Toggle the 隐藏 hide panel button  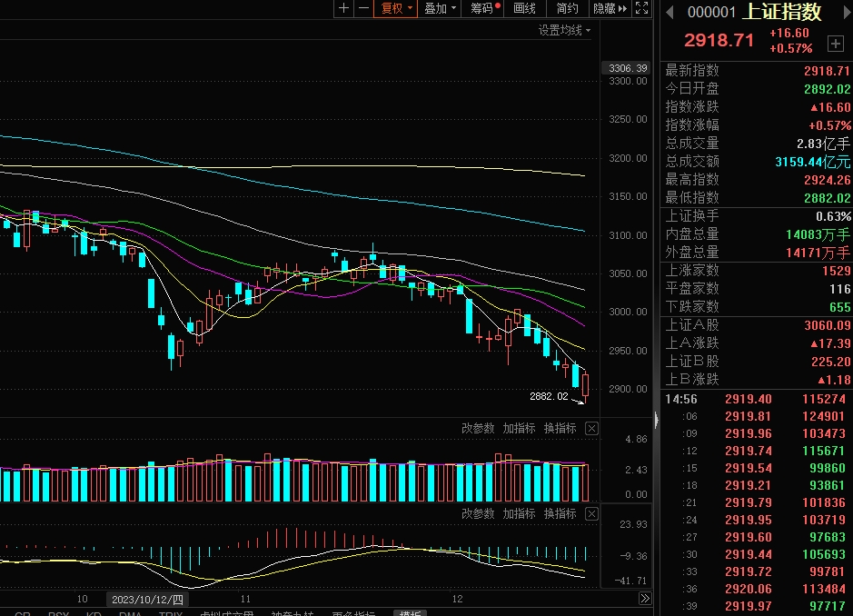610,8
